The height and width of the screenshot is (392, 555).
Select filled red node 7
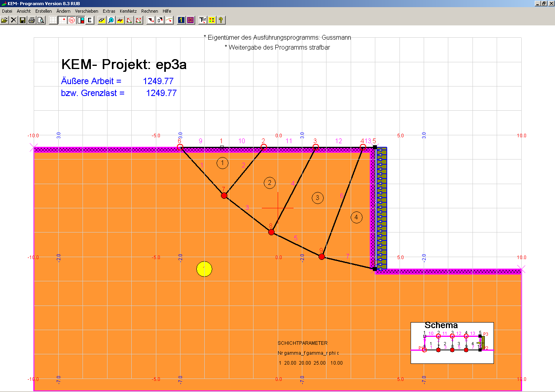pos(224,195)
